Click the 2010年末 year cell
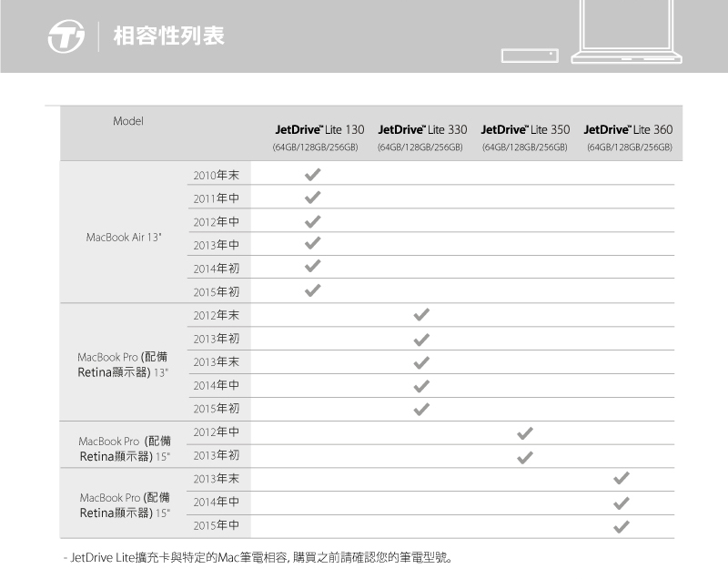The height and width of the screenshot is (579, 728). (217, 175)
